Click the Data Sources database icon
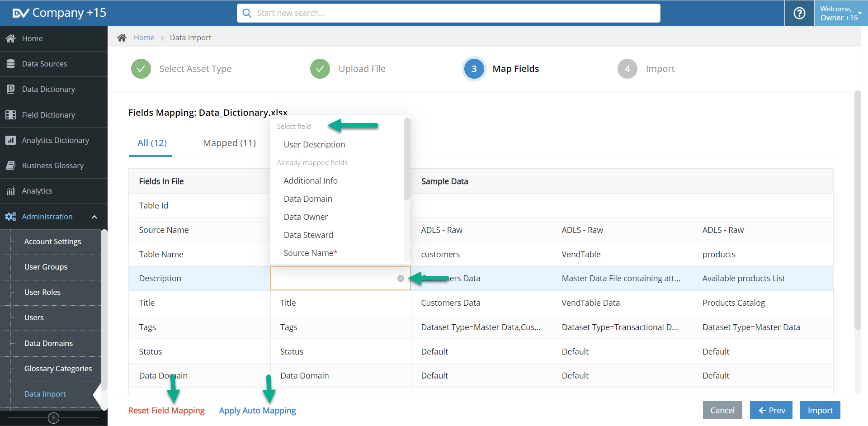This screenshot has height=426, width=868. click(11, 64)
